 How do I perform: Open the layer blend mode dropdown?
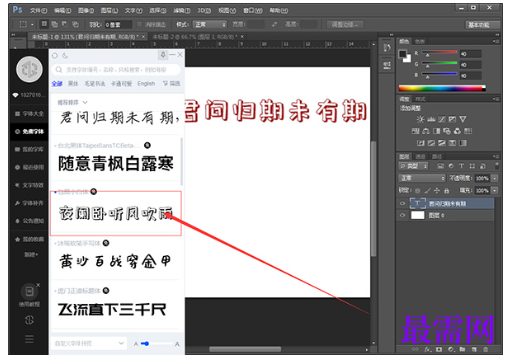pyautogui.click(x=422, y=178)
